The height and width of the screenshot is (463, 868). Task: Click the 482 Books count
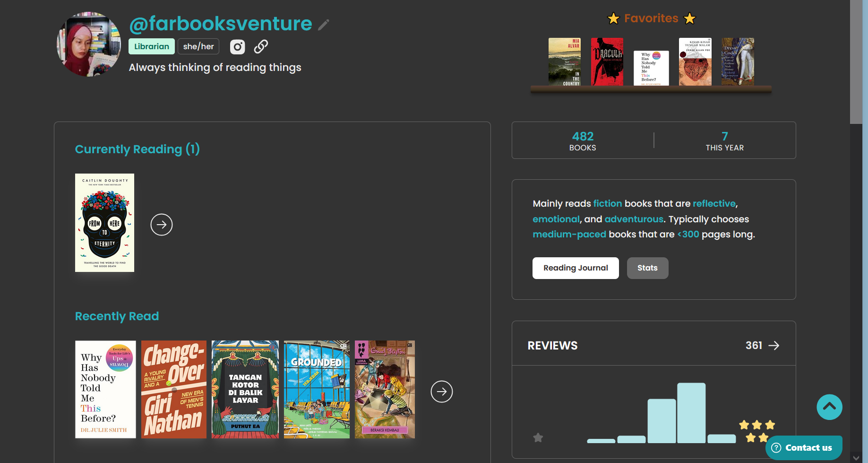[x=583, y=141]
